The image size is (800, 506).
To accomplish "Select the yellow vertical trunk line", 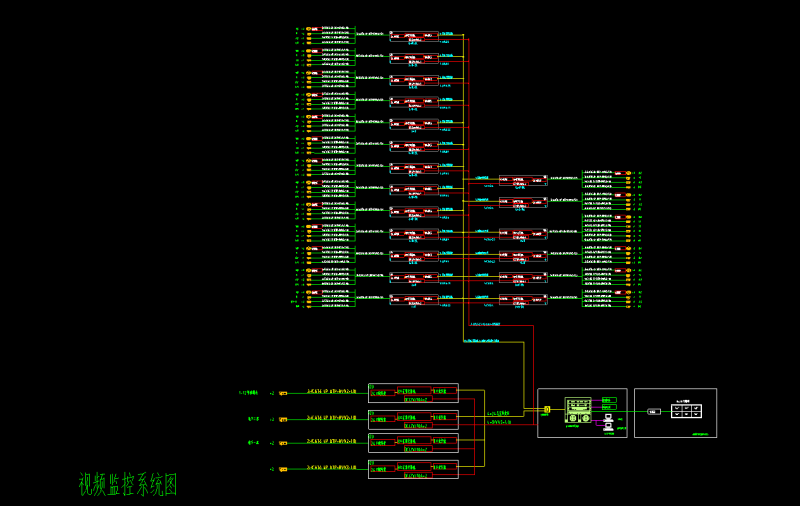I will pyautogui.click(x=484, y=430).
